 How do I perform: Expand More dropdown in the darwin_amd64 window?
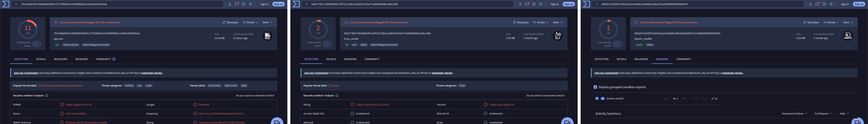point(848,22)
